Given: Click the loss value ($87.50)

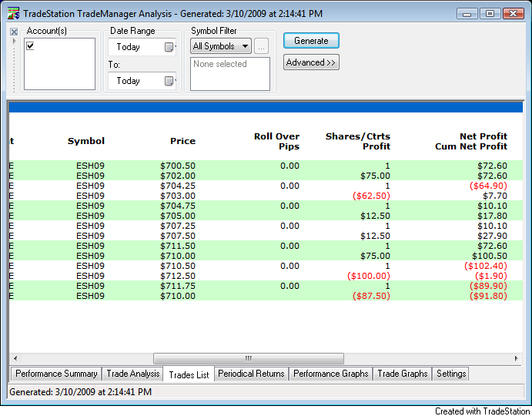Looking at the screenshot, I should click(372, 296).
